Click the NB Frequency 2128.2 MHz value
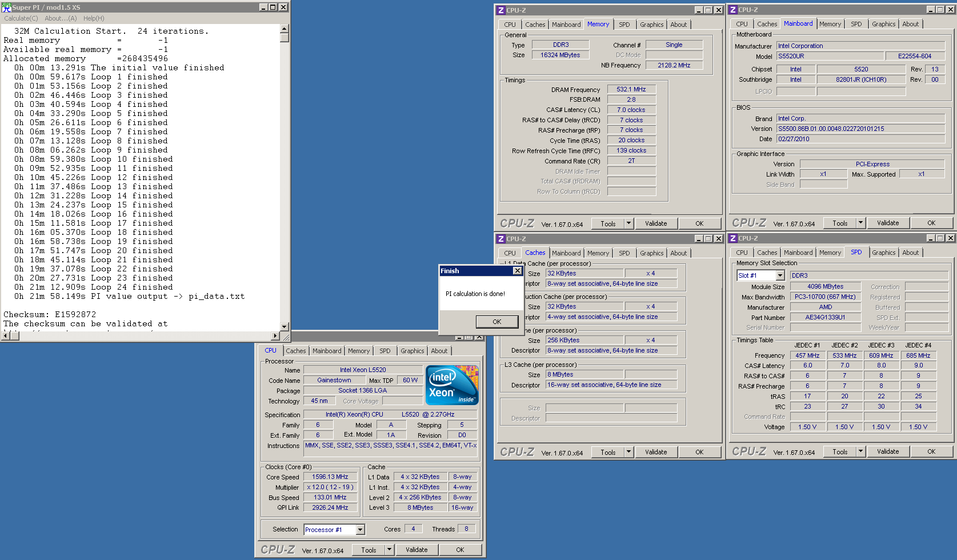The image size is (957, 560). pyautogui.click(x=674, y=65)
